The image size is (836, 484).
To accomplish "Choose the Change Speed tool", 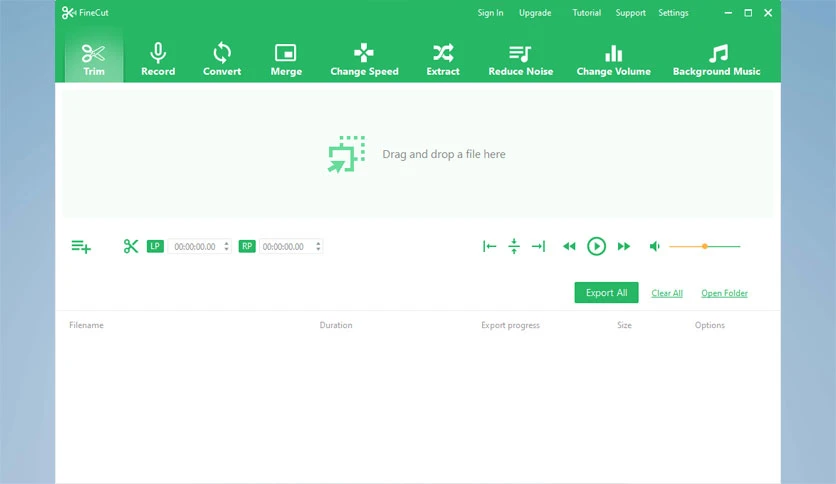I will (364, 59).
